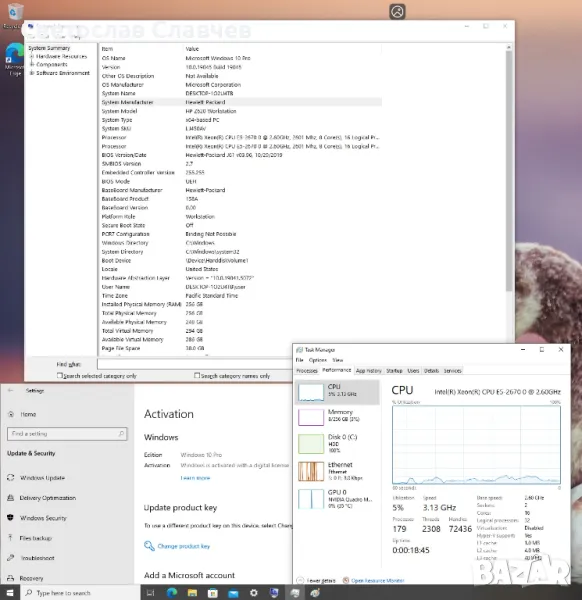Click Open Resource Monitor link
Screen dimensions: 582x600
pyautogui.click(x=378, y=580)
